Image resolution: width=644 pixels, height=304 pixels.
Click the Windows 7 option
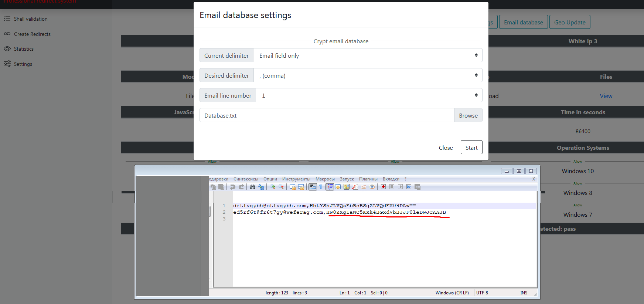577,215
